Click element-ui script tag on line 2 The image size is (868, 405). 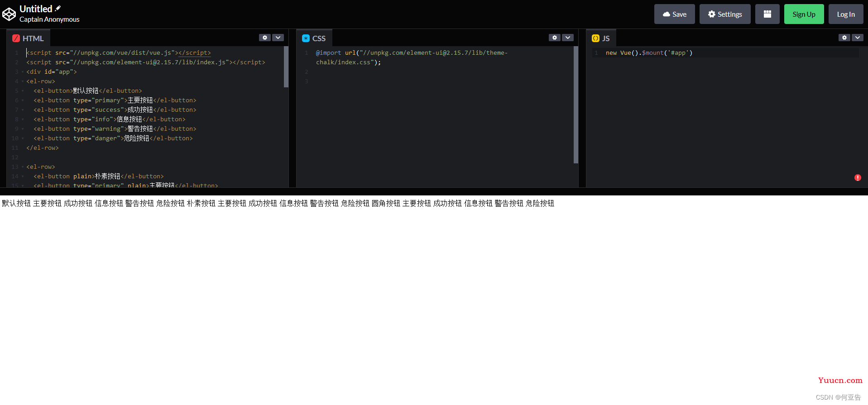click(x=146, y=62)
